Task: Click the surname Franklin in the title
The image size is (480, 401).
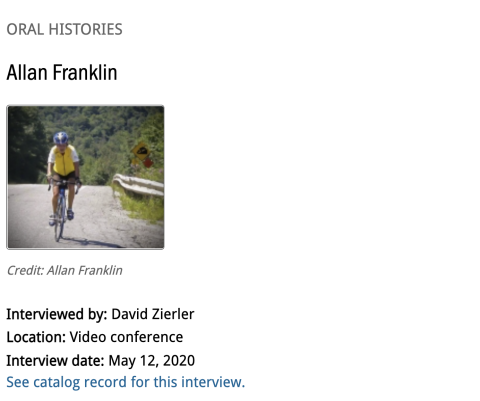Action: coord(85,72)
